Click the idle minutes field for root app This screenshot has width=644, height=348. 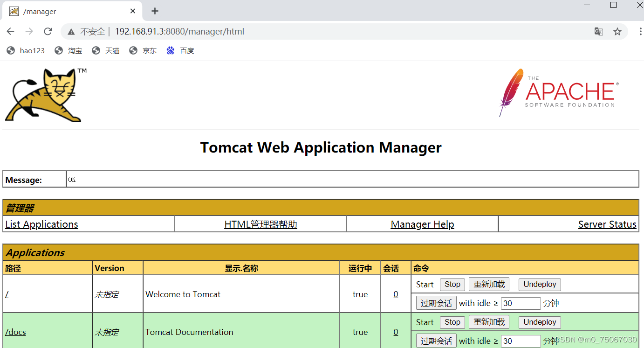521,303
